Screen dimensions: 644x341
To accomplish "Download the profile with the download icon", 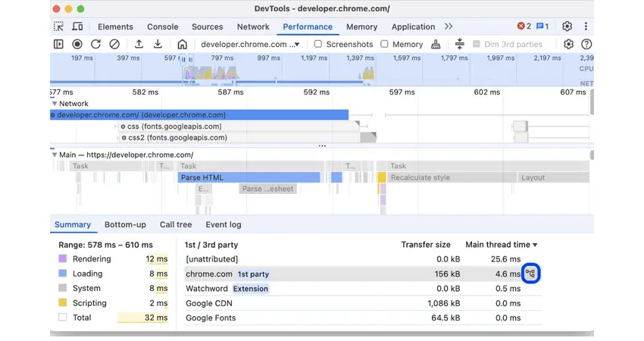I will [x=158, y=44].
